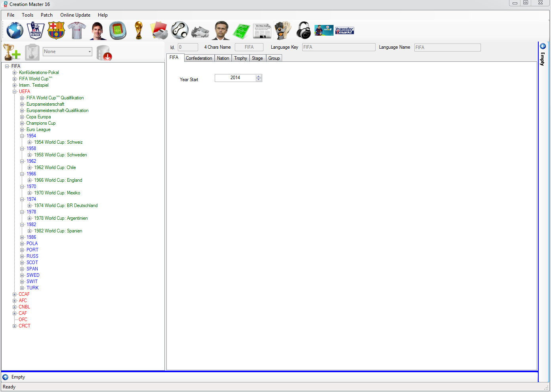Open the None dropdown above the tree
551x392 pixels.
click(67, 51)
